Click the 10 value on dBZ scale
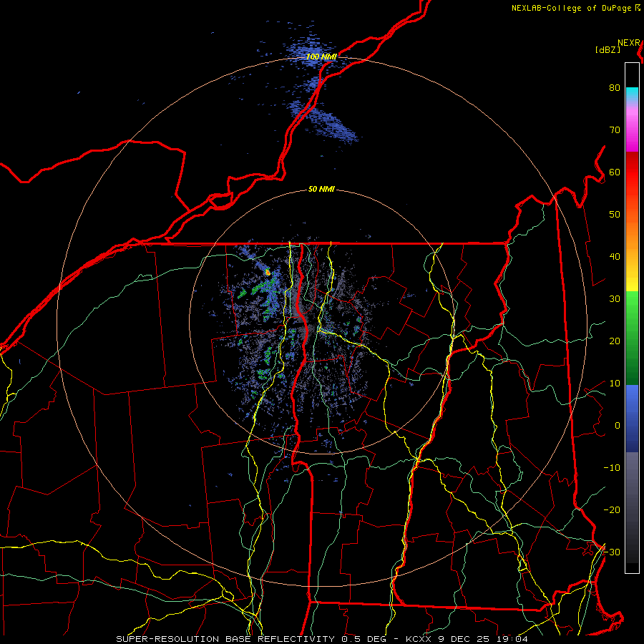The image size is (644, 644). coord(615,384)
